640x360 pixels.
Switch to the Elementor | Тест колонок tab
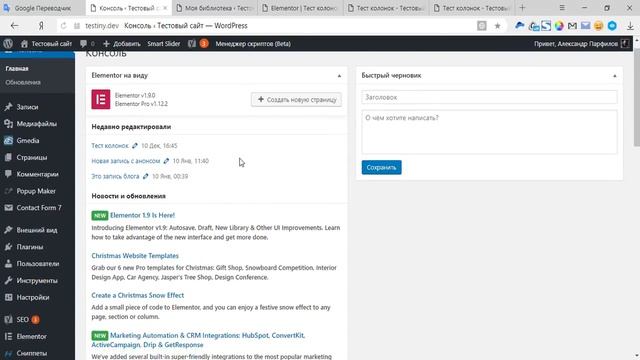(x=300, y=8)
